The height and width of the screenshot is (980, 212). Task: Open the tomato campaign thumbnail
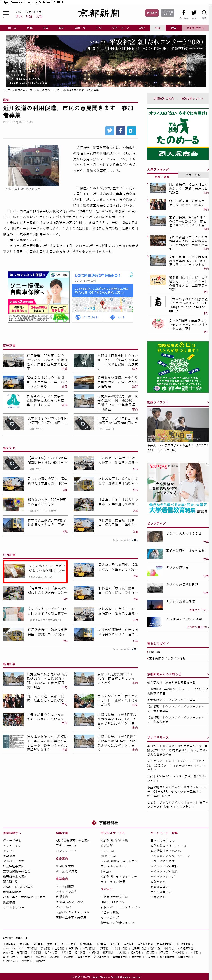coord(158,323)
